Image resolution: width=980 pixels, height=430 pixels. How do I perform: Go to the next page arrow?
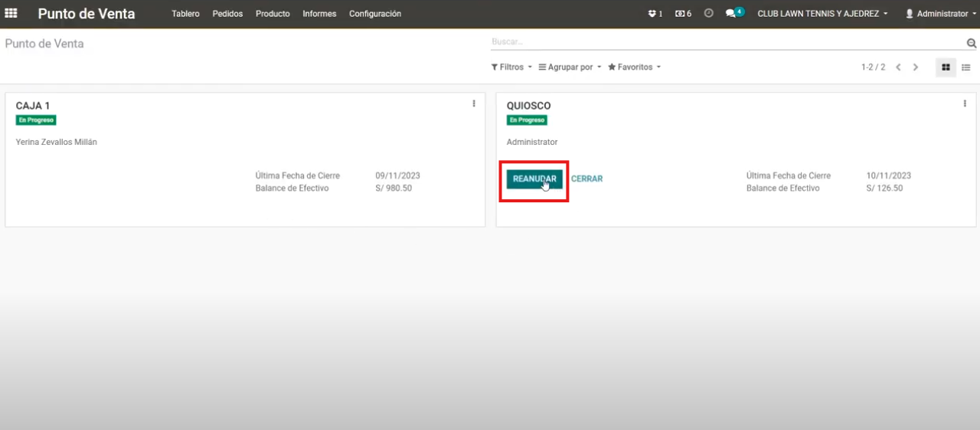[916, 67]
